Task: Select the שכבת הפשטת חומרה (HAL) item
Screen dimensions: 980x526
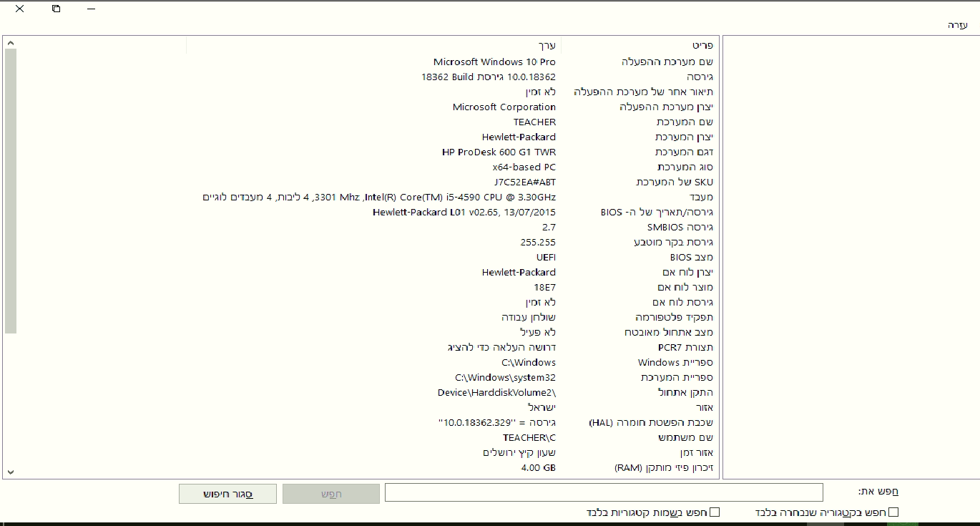Action: (x=650, y=423)
